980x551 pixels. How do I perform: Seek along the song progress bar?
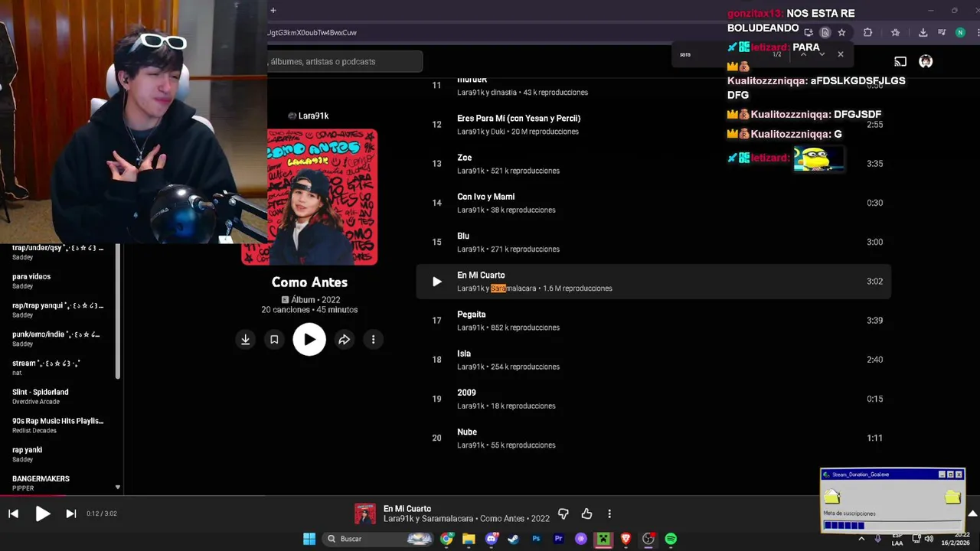[490, 495]
